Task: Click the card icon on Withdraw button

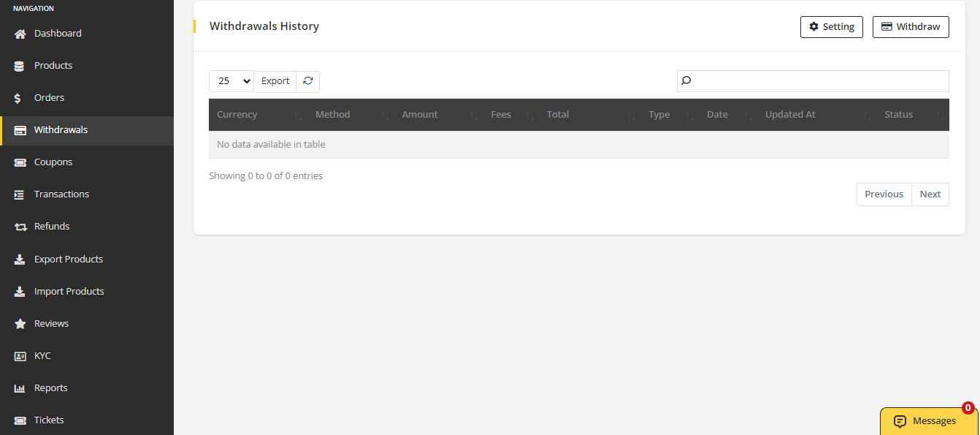Action: click(887, 27)
